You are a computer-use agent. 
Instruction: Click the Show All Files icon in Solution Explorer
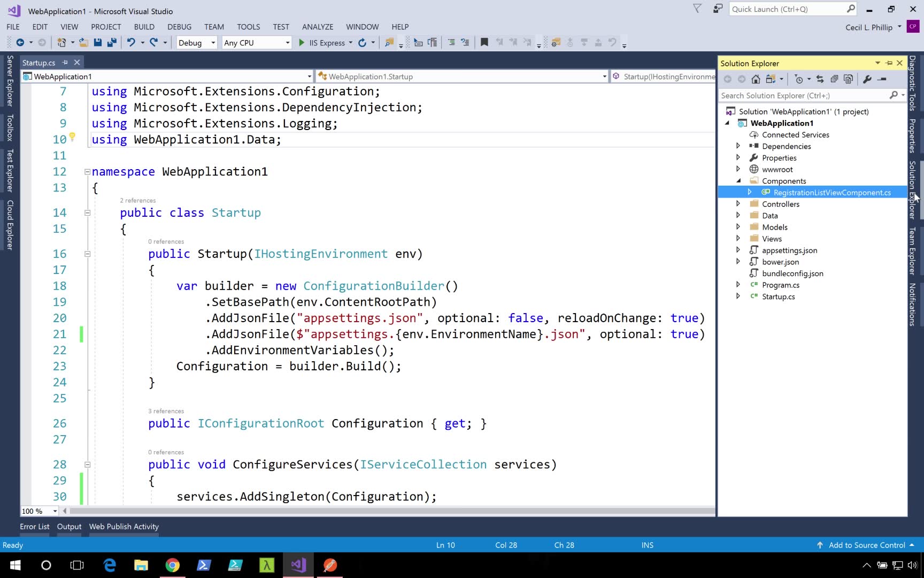(x=848, y=79)
